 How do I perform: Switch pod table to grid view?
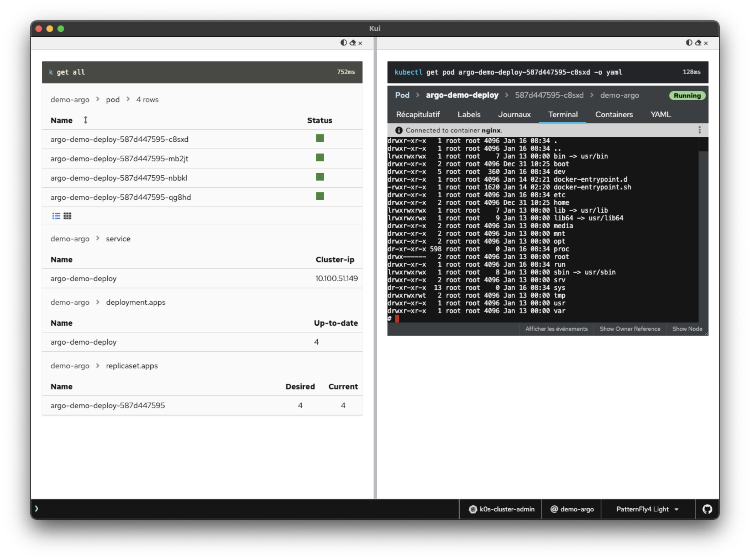point(67,216)
